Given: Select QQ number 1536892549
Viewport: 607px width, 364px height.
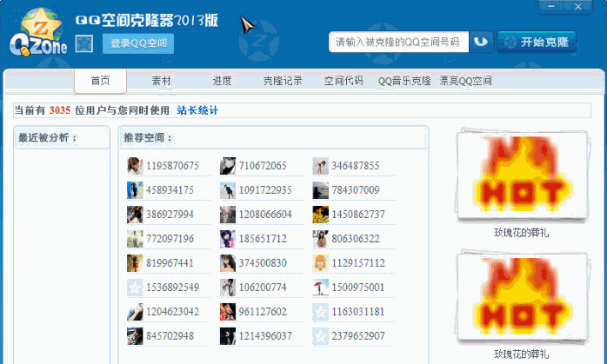Looking at the screenshot, I should click(x=173, y=288).
